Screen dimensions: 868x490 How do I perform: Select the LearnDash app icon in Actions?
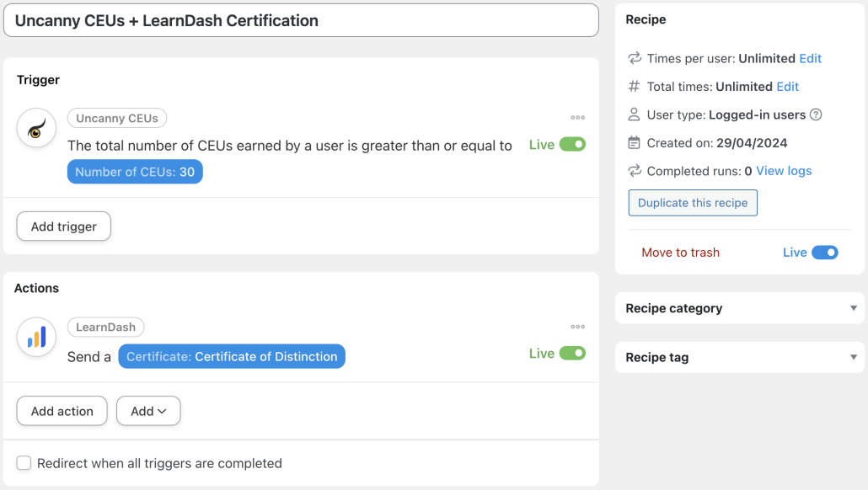pyautogui.click(x=35, y=337)
